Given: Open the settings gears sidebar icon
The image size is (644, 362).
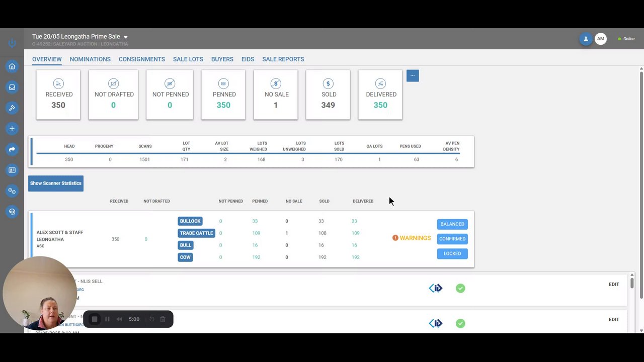Looking at the screenshot, I should pyautogui.click(x=12, y=191).
